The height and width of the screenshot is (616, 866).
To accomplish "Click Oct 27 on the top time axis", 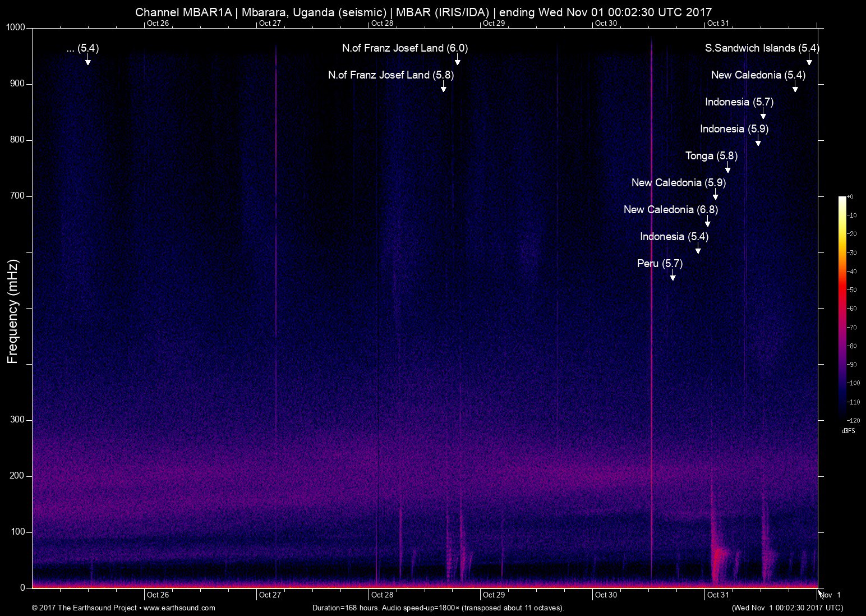I will (270, 24).
